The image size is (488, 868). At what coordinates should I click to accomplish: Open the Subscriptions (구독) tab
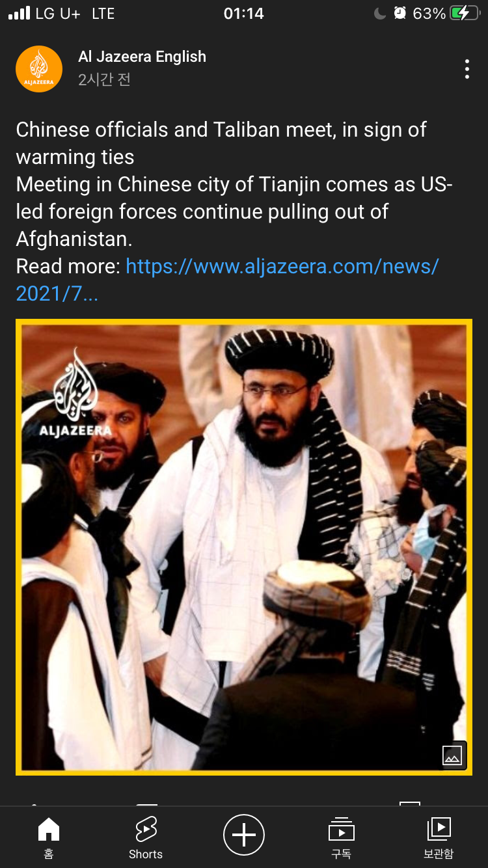(x=342, y=838)
